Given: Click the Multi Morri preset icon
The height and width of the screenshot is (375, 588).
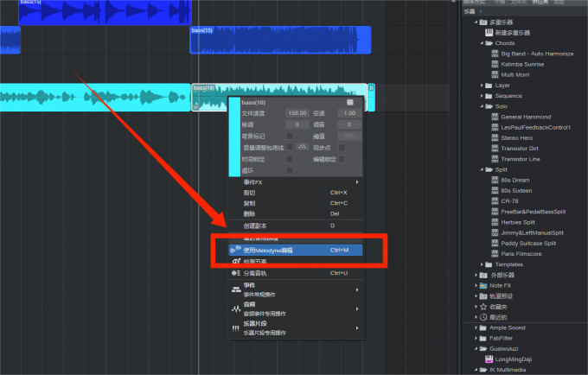Looking at the screenshot, I should tap(495, 74).
